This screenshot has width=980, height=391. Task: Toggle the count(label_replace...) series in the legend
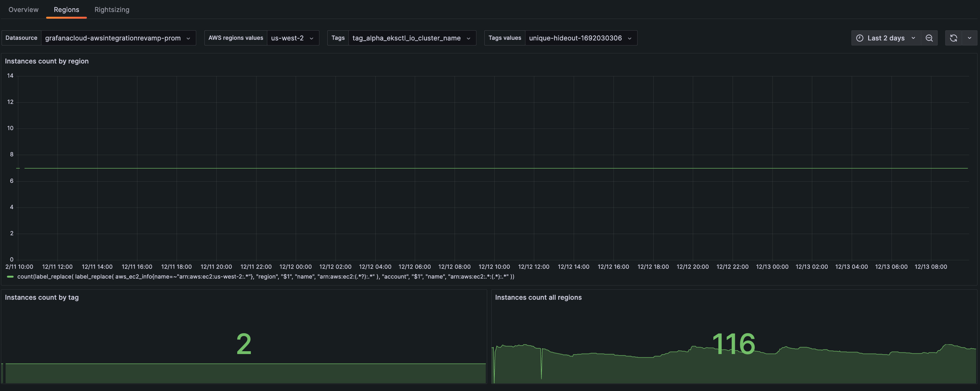point(266,277)
